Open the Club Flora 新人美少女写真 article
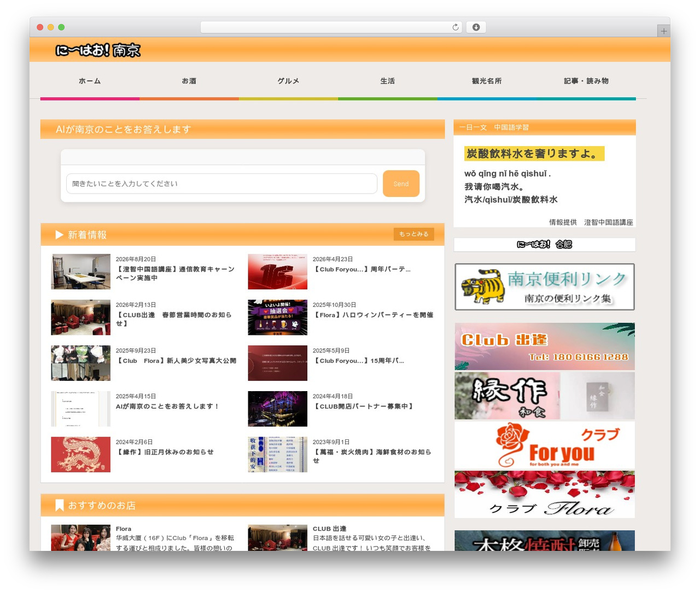This screenshot has height=593, width=700. tap(176, 361)
